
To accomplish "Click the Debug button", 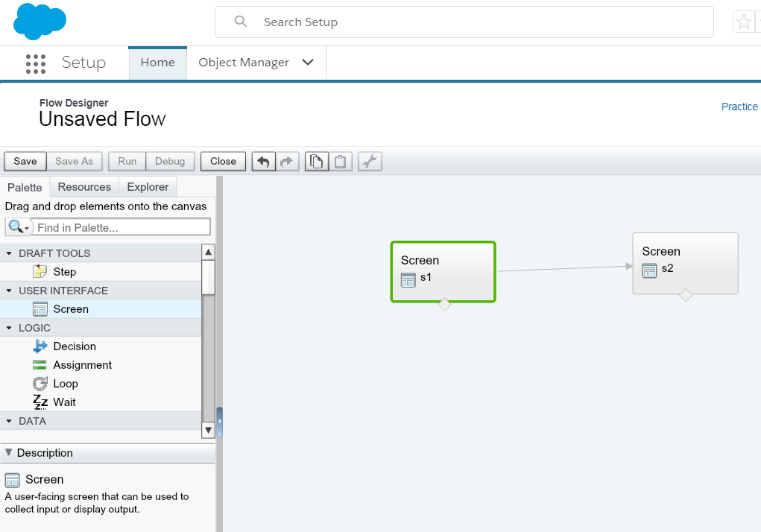I will [x=170, y=162].
